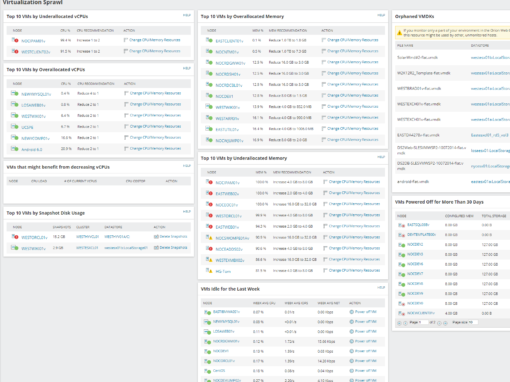The width and height of the screenshot is (510, 382).
Task: Open datastore link in WESTWIK01v snapshot row
Action: [126, 248]
